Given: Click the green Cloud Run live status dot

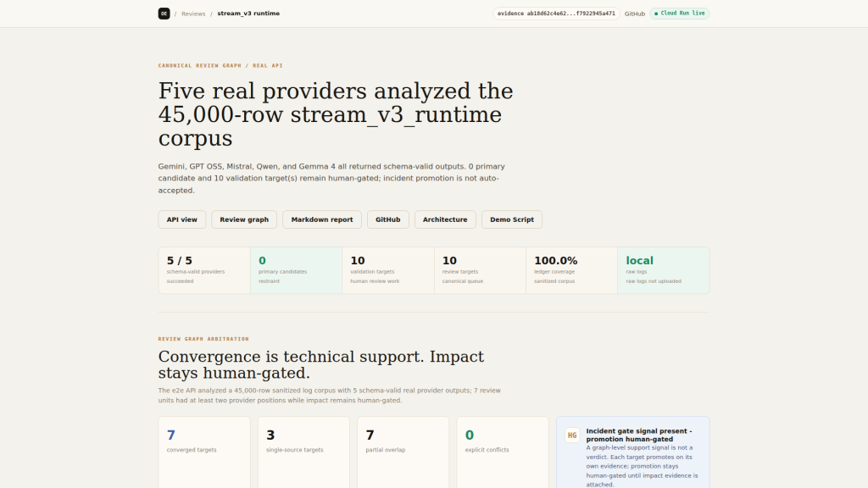Looking at the screenshot, I should (x=657, y=14).
